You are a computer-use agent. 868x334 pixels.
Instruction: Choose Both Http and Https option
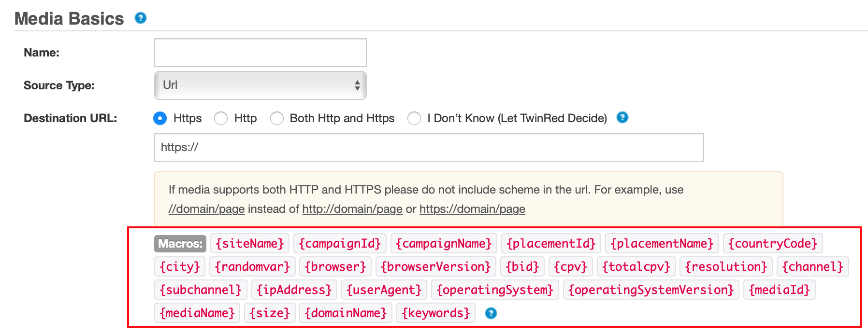[277, 118]
